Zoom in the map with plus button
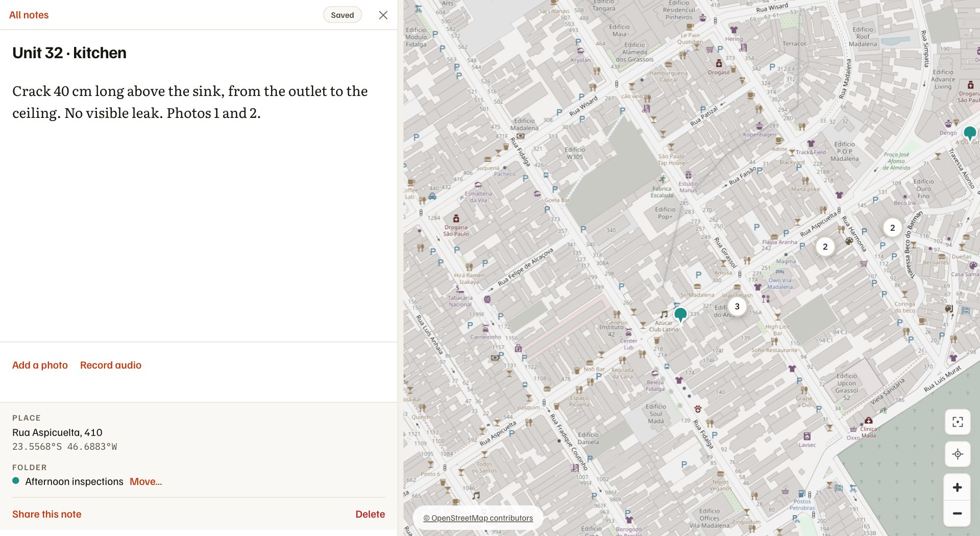Image resolution: width=980 pixels, height=536 pixels. tap(958, 487)
